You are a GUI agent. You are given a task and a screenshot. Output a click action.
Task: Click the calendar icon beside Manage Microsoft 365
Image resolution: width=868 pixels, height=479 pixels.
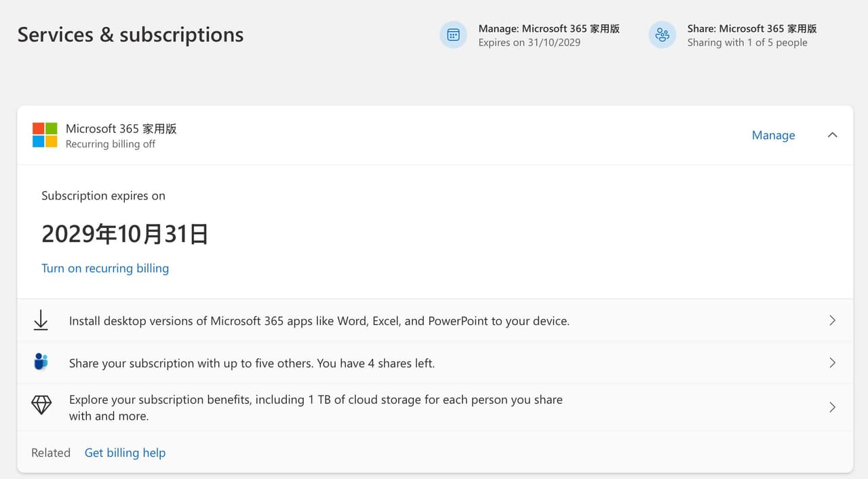tap(453, 35)
